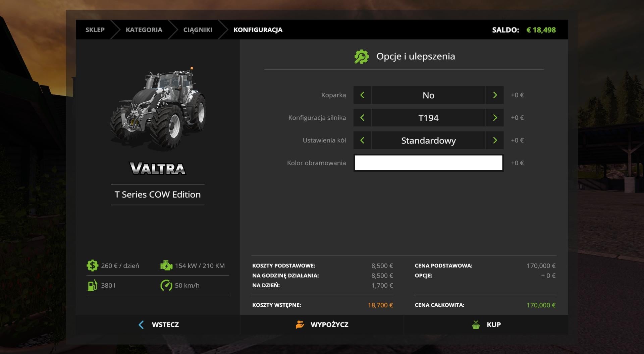Click the KOSZTY PODSTAWOWE label
The height and width of the screenshot is (354, 644).
[x=284, y=265]
